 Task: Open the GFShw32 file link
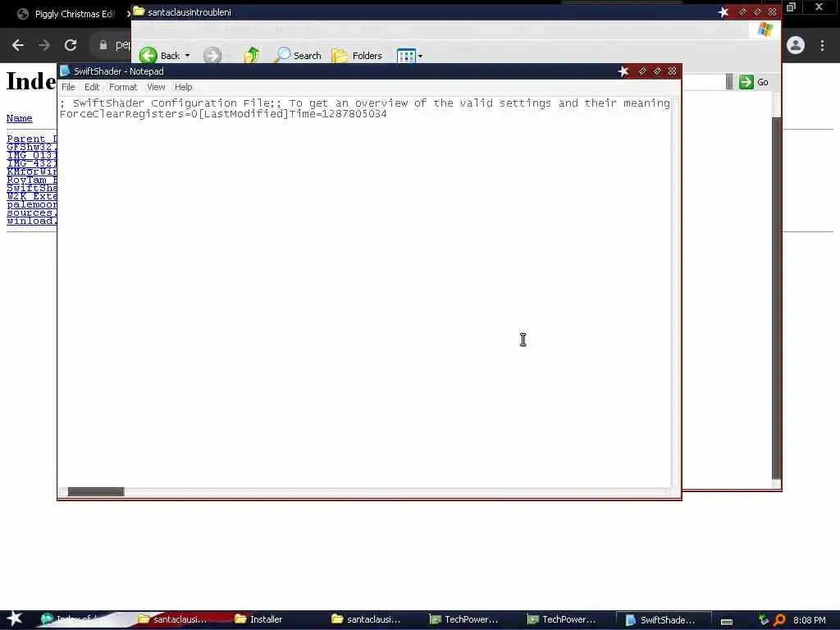click(x=32, y=147)
